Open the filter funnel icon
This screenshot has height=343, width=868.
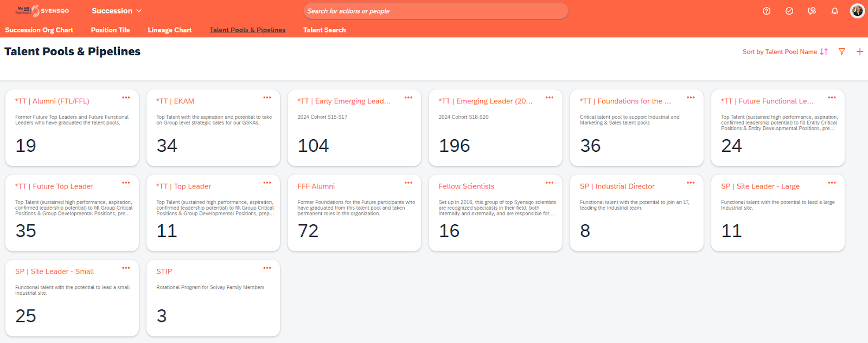point(842,51)
